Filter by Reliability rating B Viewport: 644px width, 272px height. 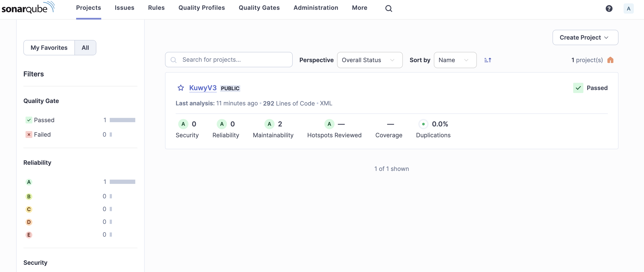point(29,196)
